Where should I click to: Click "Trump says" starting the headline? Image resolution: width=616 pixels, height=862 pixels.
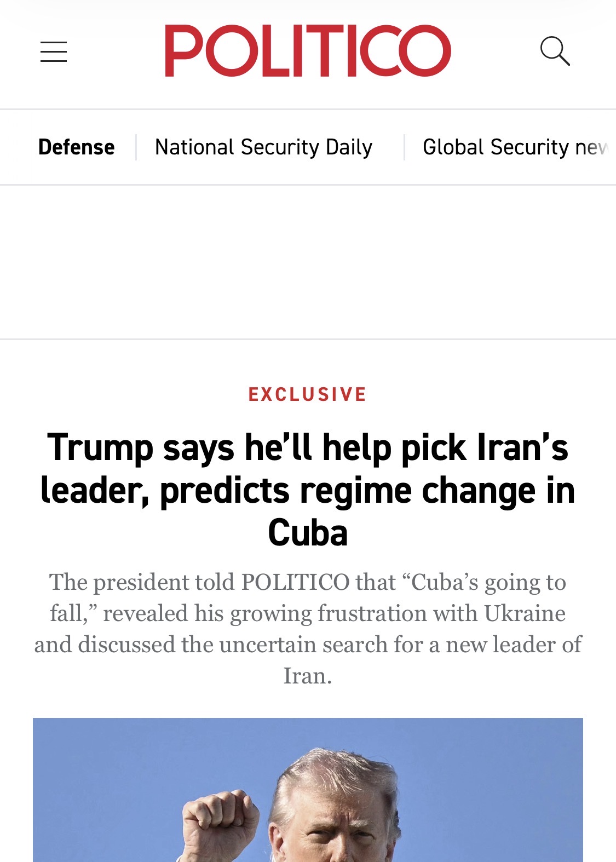click(141, 448)
